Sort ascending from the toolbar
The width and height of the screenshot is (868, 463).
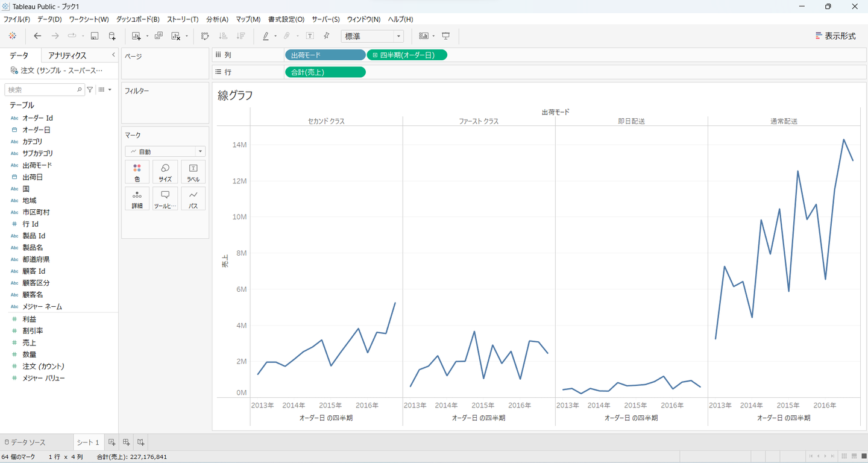[223, 36]
